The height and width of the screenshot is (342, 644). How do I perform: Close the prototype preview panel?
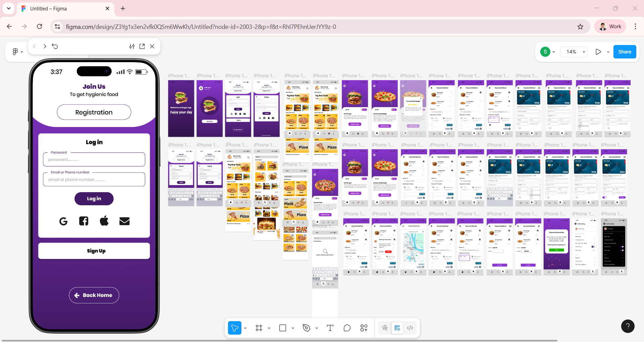152,46
